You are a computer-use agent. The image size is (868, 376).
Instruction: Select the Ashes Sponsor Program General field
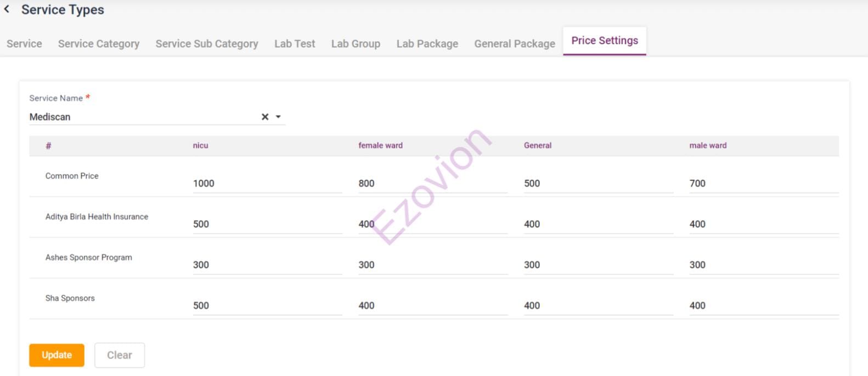point(598,265)
